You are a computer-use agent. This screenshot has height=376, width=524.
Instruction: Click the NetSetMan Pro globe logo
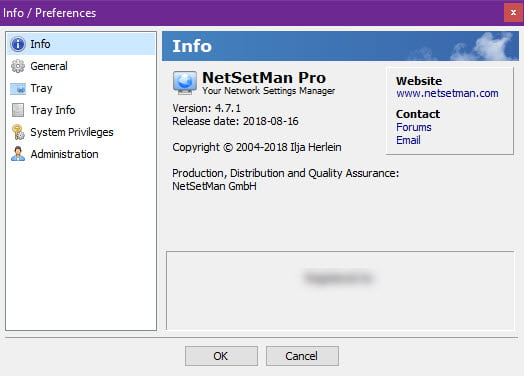coord(184,83)
